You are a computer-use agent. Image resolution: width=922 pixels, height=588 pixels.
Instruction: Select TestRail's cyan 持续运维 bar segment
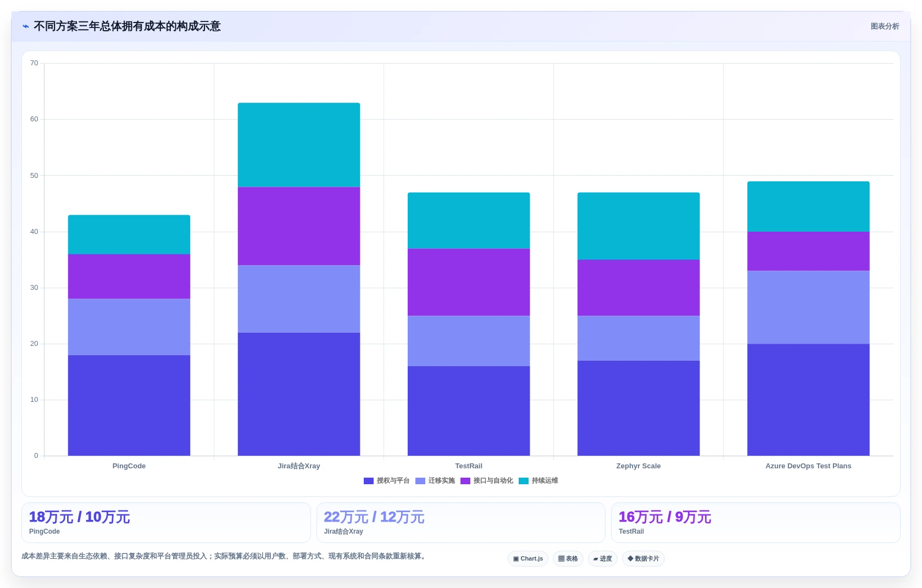click(469, 221)
